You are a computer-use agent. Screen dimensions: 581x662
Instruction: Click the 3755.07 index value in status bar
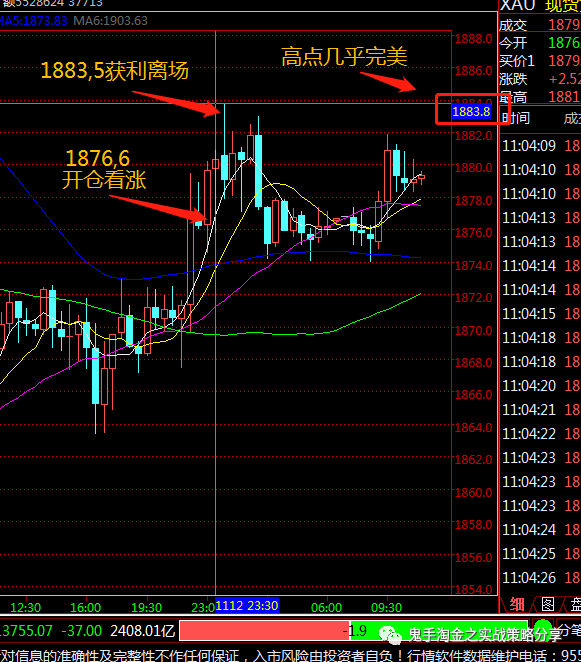point(26,631)
